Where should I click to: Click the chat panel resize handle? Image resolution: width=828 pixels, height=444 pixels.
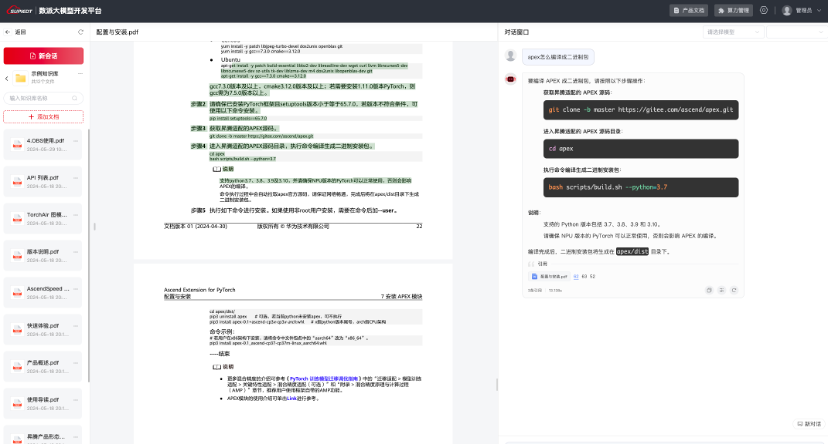(497, 385)
